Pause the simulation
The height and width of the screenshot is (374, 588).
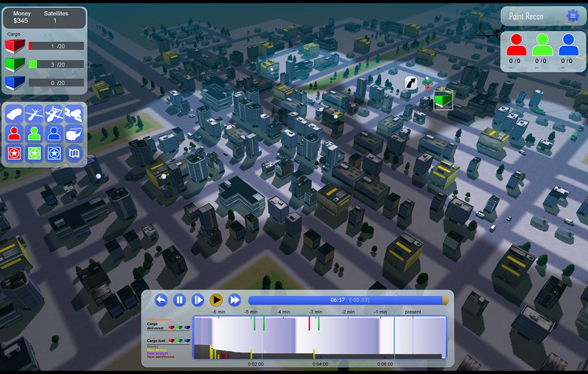[179, 300]
